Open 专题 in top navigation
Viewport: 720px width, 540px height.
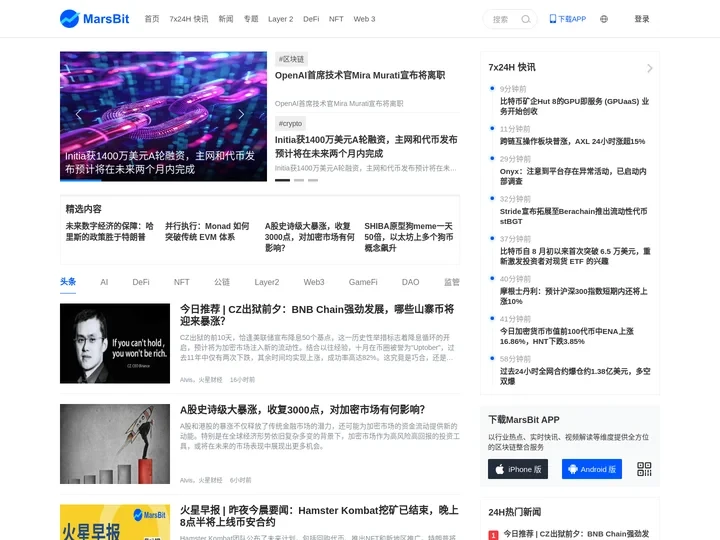[251, 19]
